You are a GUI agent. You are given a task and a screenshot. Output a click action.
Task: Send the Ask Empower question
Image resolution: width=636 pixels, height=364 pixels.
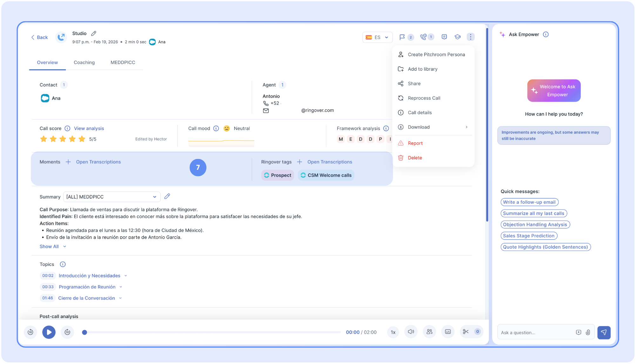604,332
